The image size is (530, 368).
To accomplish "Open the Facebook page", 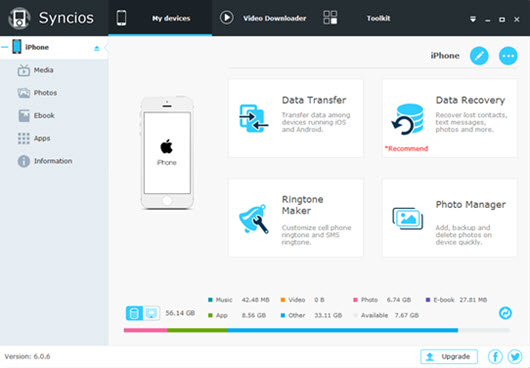I will click(x=495, y=357).
